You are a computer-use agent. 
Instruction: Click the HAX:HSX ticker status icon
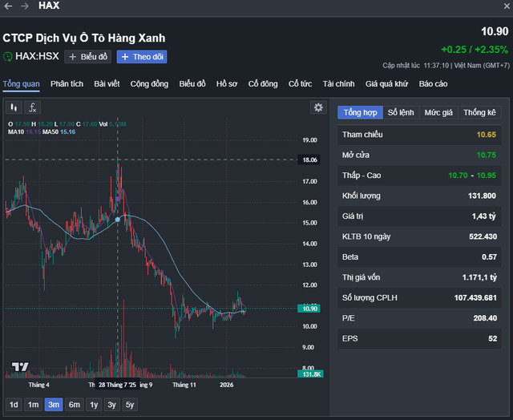coord(8,57)
